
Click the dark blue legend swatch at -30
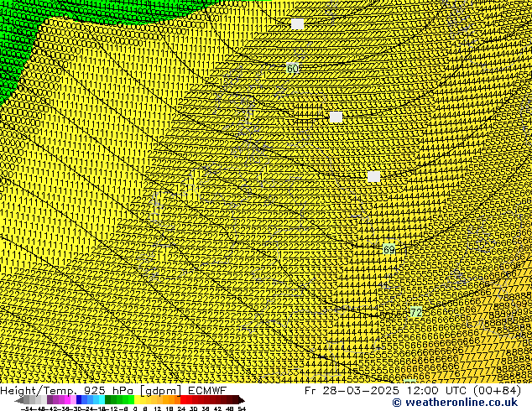pyautogui.click(x=79, y=400)
